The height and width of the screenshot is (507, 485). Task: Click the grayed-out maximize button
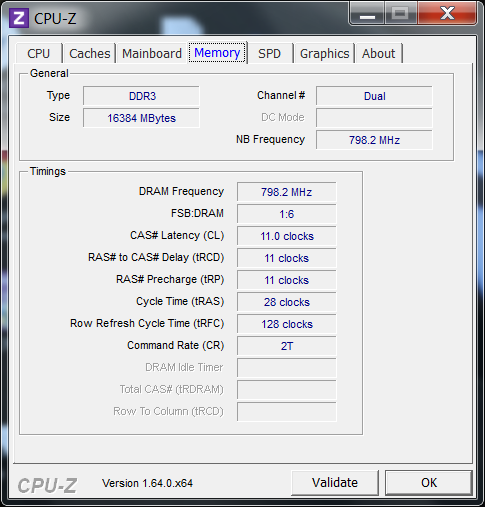(401, 13)
